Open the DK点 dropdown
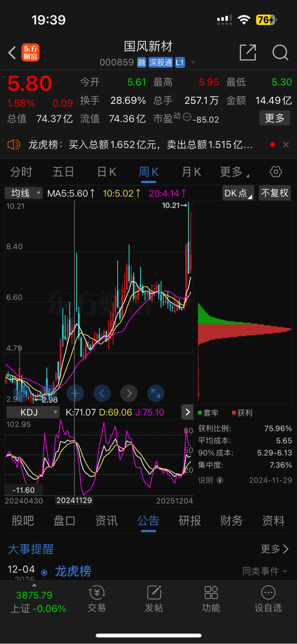 (238, 193)
